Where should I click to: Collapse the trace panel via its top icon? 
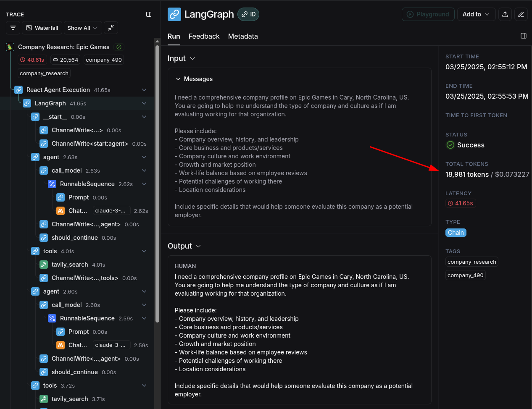[149, 14]
